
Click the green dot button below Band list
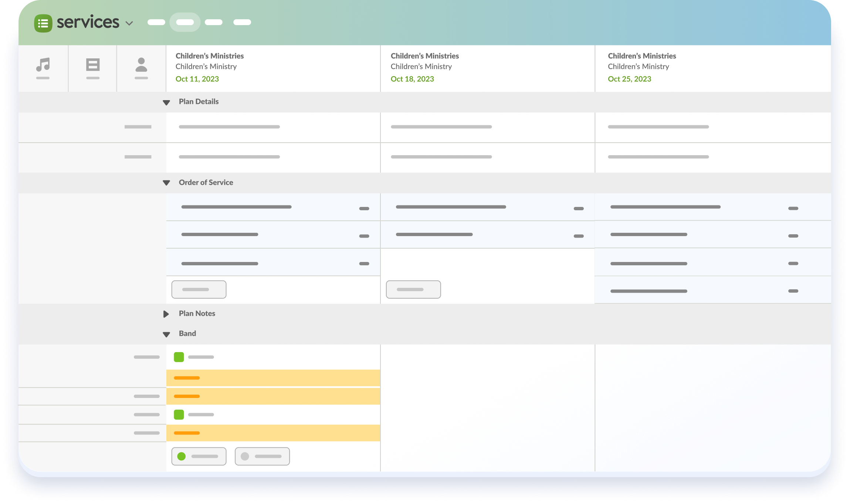(x=199, y=456)
